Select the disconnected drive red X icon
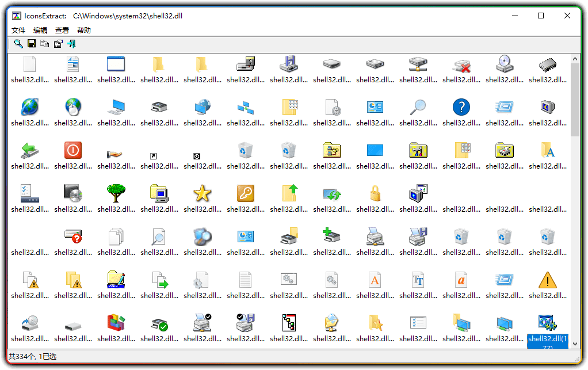Image resolution: width=588 pixels, height=370 pixels. coord(461,66)
